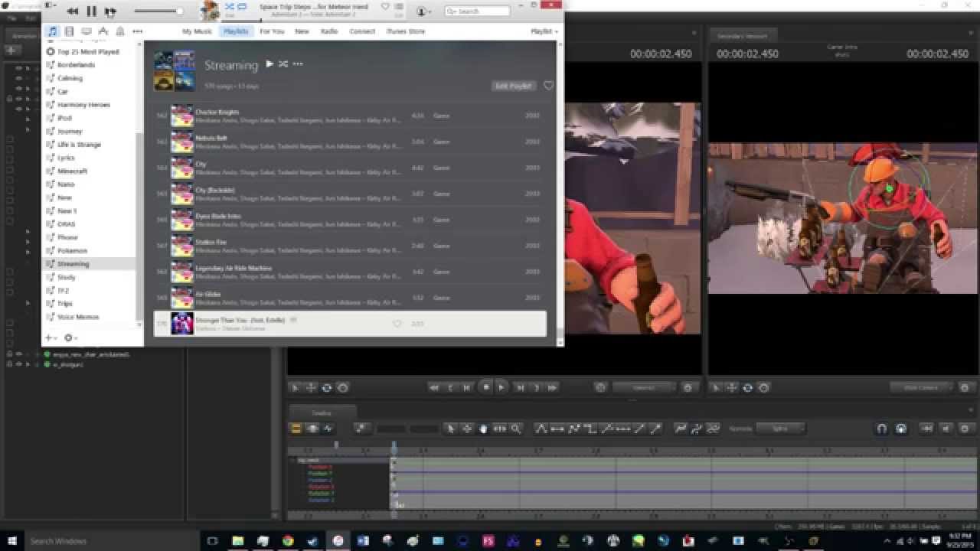Shuffle the Streaming playlist
The height and width of the screenshot is (551, 980).
coord(283,64)
